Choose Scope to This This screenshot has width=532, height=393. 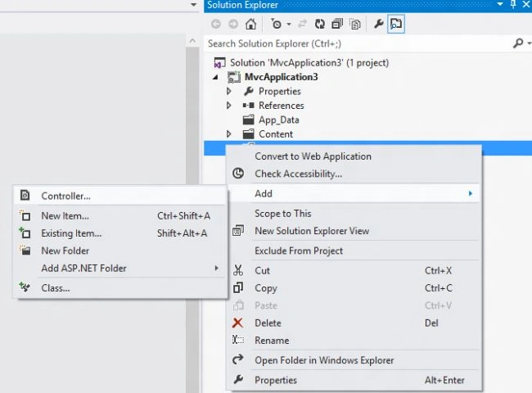click(354, 214)
